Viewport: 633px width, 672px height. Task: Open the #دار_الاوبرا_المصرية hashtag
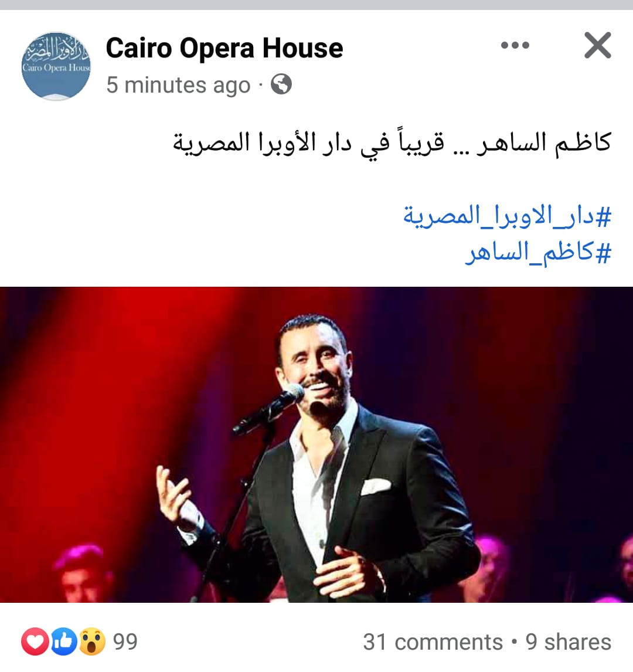(x=507, y=216)
